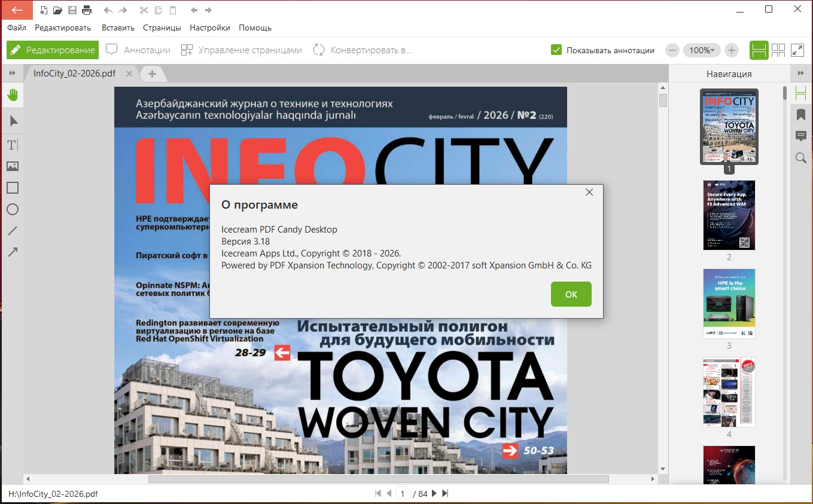The height and width of the screenshot is (504, 813).
Task: Click the Редактирование mode button
Action: click(52, 50)
